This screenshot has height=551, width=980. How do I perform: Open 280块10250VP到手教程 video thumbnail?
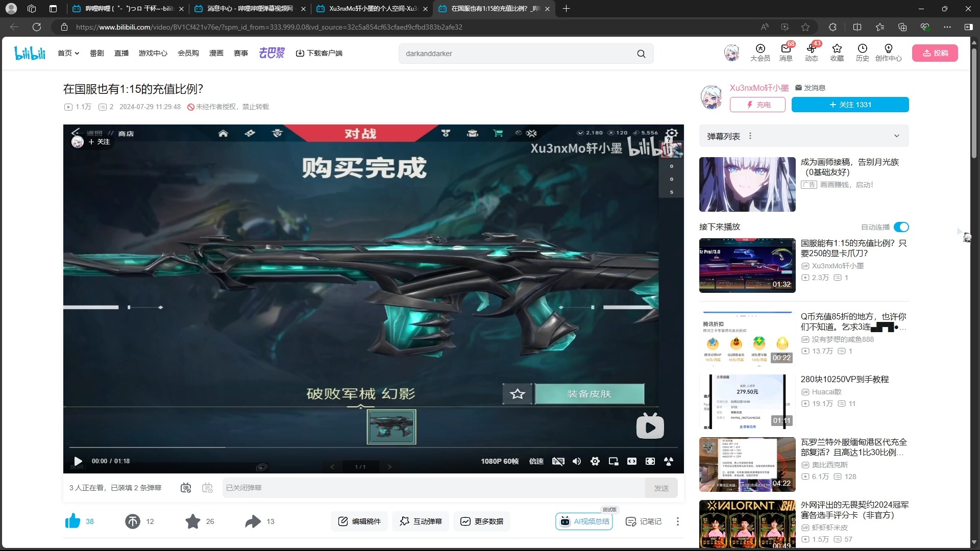pyautogui.click(x=747, y=402)
